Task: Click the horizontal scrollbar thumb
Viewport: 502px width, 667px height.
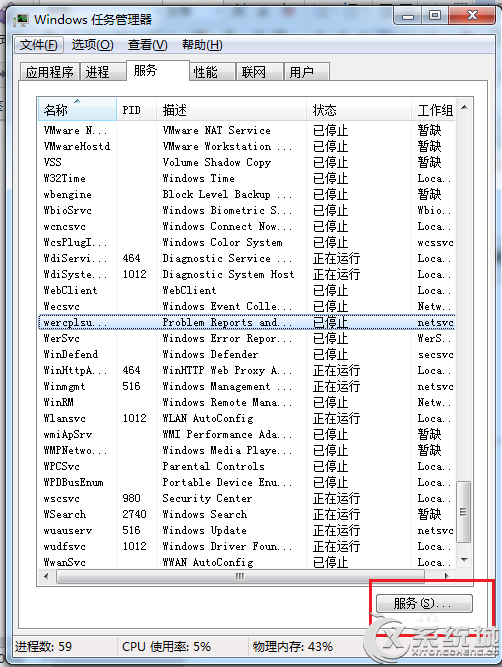Action: click(x=240, y=576)
